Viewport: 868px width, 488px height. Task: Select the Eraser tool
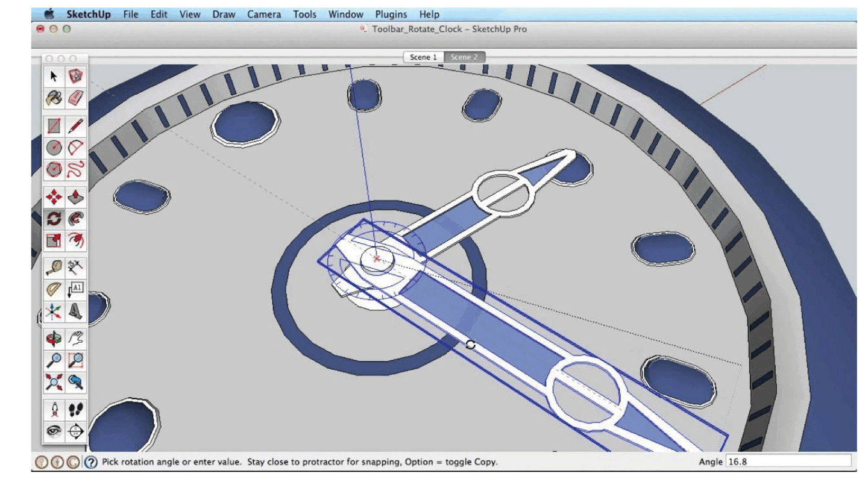(75, 97)
